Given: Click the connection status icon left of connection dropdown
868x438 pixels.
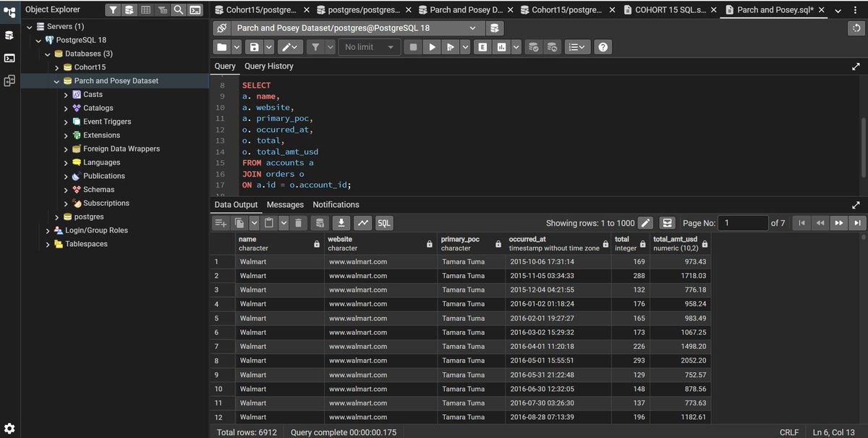Looking at the screenshot, I should pos(221,28).
